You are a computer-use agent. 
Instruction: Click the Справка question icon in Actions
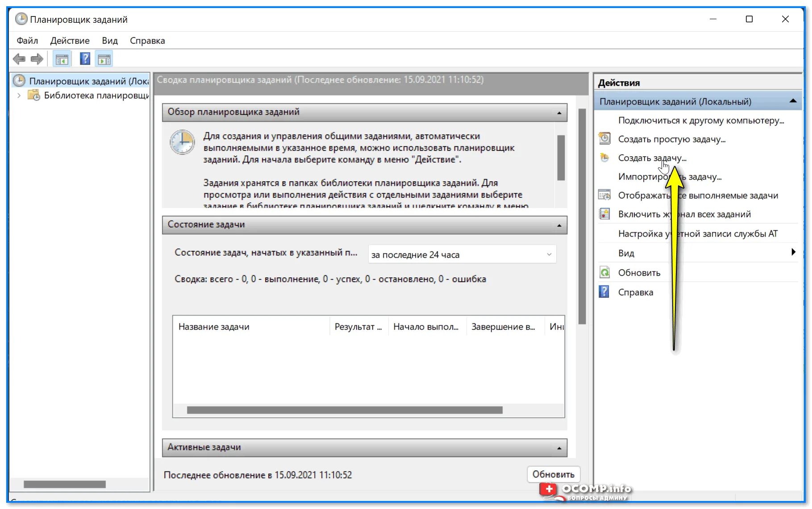(604, 292)
